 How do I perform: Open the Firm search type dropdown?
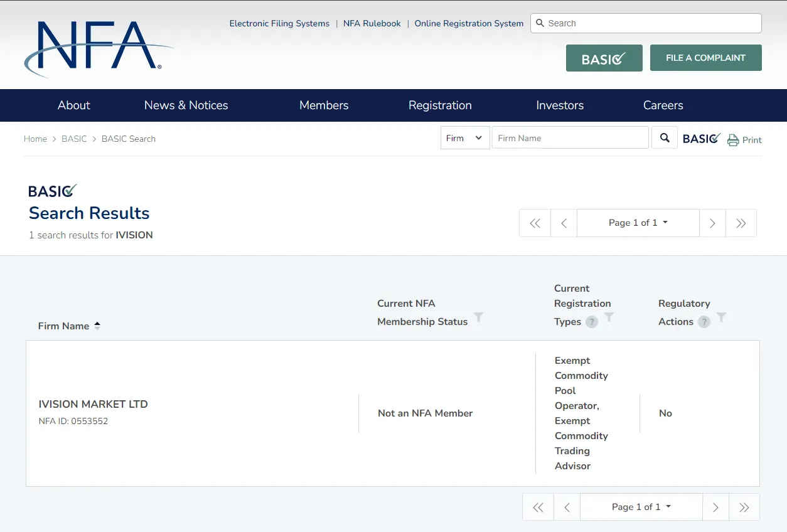pyautogui.click(x=465, y=138)
